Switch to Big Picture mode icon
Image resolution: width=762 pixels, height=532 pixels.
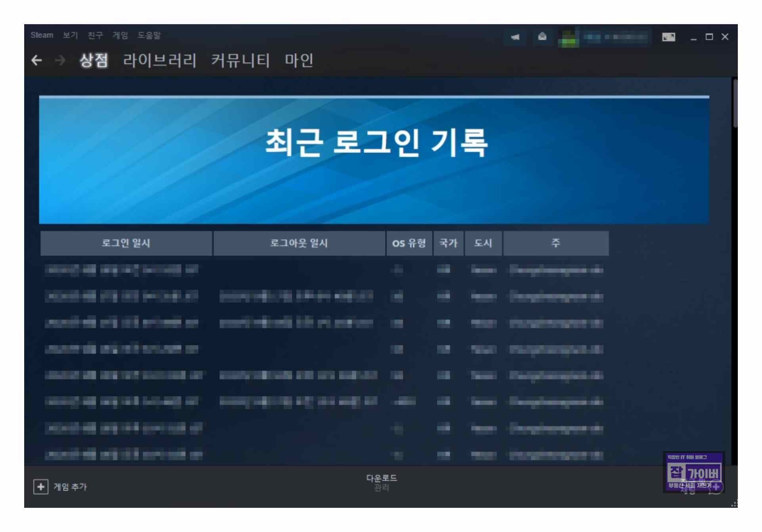[668, 37]
